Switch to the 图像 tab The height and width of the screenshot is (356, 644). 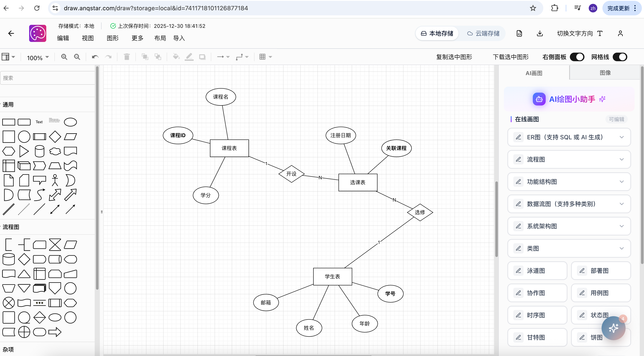tap(605, 73)
